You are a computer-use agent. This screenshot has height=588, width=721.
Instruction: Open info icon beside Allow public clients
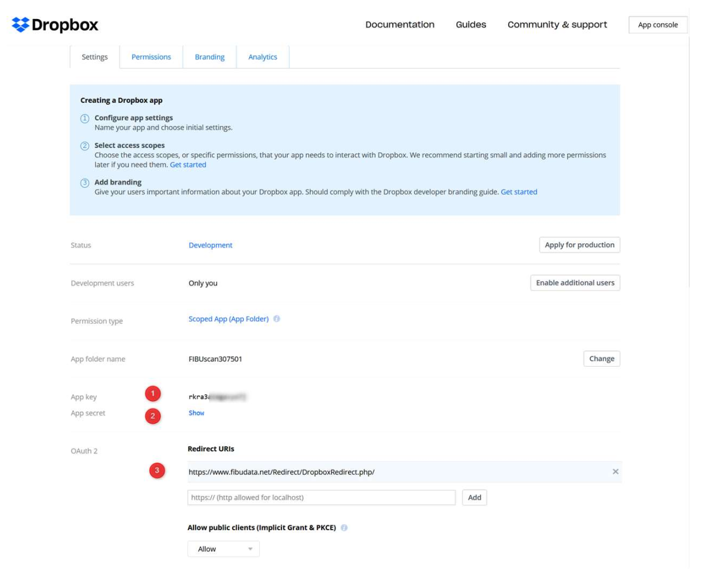click(x=344, y=528)
